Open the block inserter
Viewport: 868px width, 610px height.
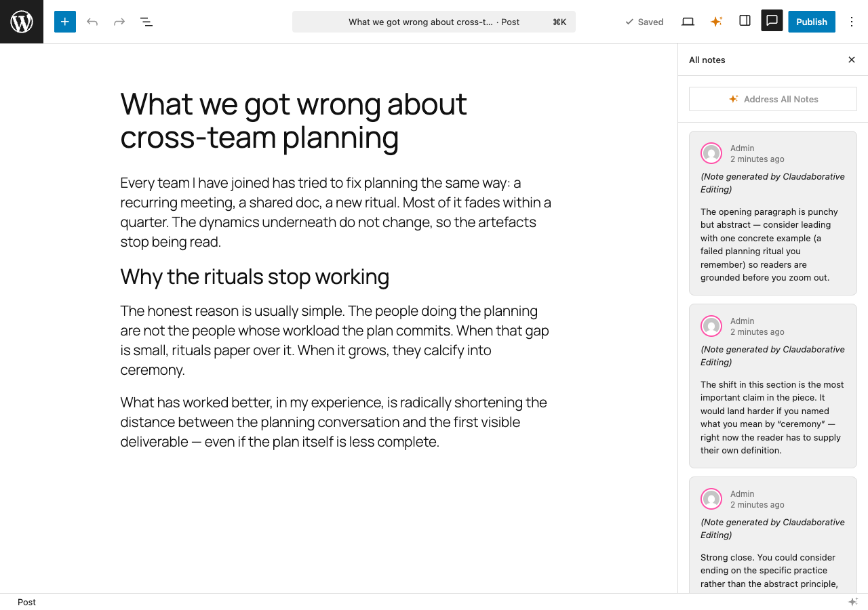65,21
